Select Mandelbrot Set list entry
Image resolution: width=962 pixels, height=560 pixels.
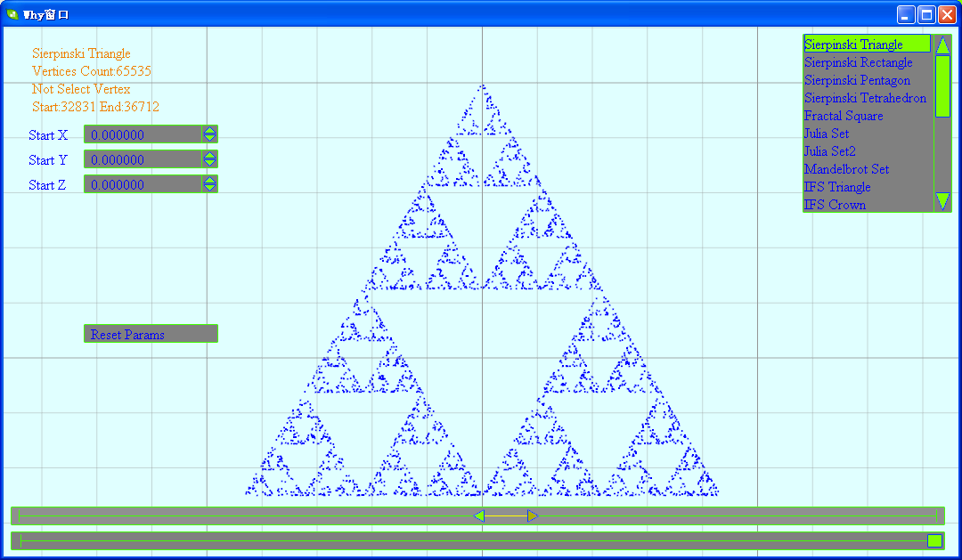pos(868,168)
